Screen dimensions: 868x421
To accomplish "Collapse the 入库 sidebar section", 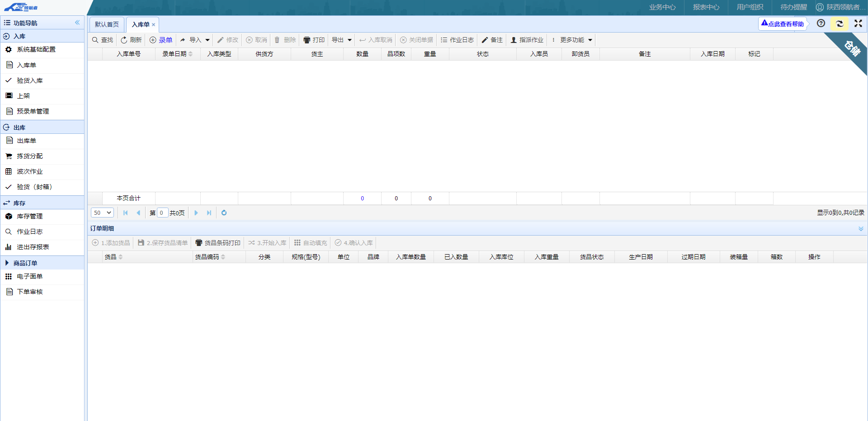I will pyautogui.click(x=42, y=36).
